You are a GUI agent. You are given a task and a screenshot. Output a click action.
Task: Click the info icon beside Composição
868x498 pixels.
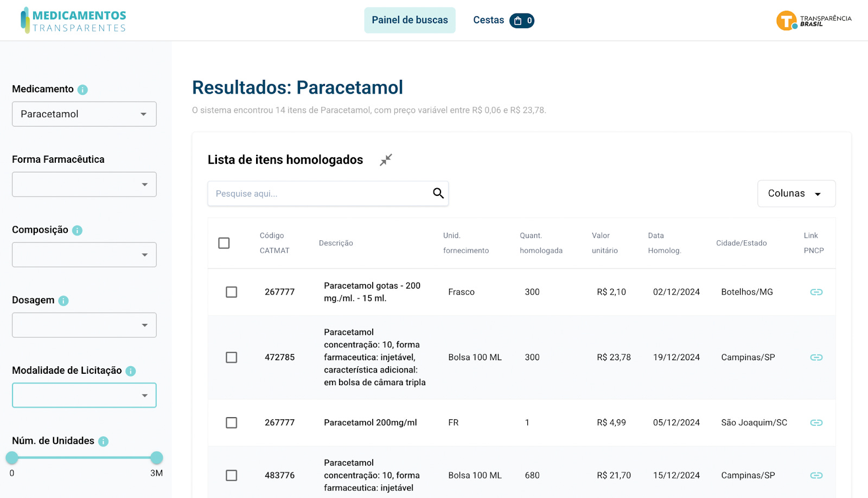[x=77, y=231]
